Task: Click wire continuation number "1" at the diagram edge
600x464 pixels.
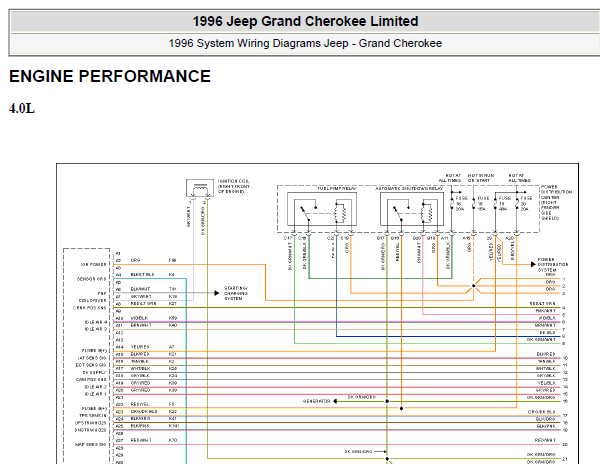Action: [564, 279]
